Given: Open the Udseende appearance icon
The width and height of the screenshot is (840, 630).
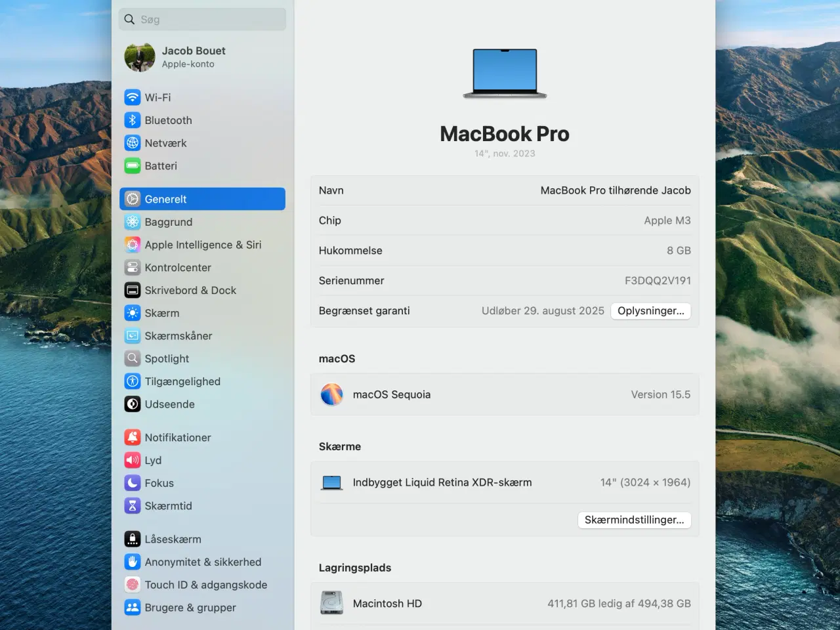Looking at the screenshot, I should [x=133, y=404].
